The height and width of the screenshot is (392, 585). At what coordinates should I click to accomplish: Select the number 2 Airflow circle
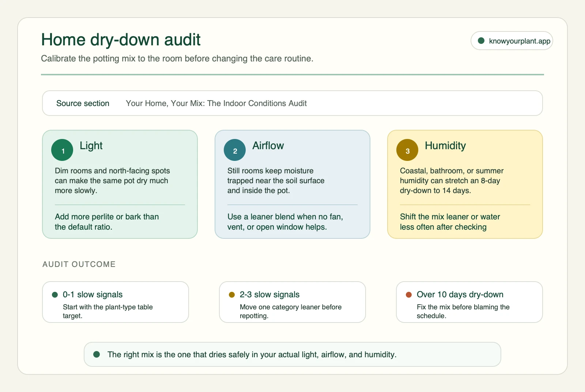(235, 150)
